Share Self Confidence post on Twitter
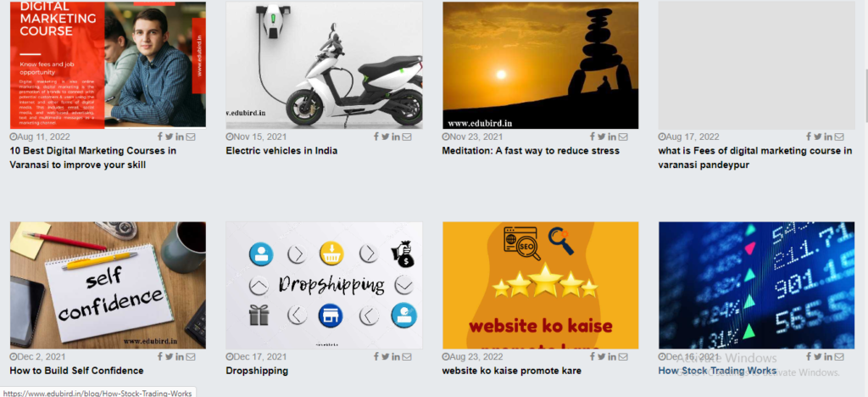 click(169, 356)
